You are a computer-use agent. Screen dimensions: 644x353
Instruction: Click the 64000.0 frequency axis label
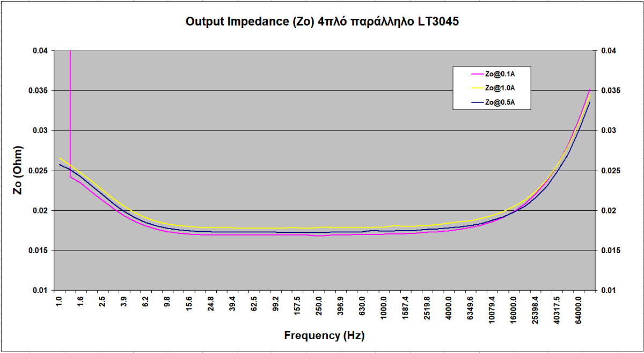[x=579, y=307]
